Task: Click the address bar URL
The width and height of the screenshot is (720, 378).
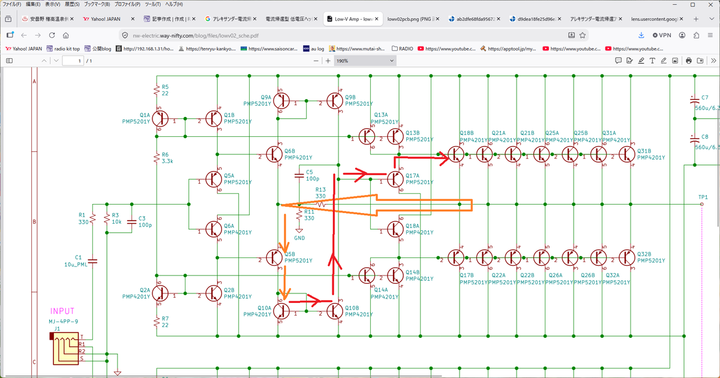Action: pos(196,35)
